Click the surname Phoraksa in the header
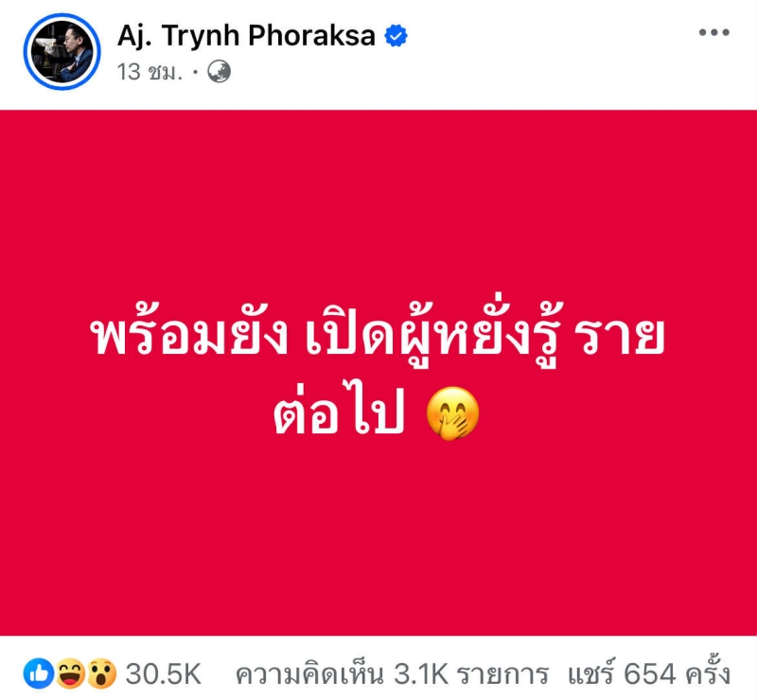 [312, 35]
